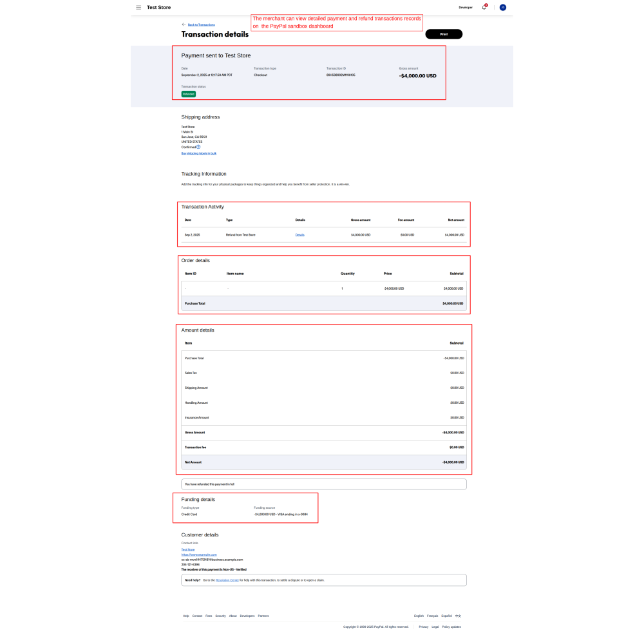Open the Policy updates footer link
Image resolution: width=644 pixels, height=644 pixels.
[x=451, y=627]
